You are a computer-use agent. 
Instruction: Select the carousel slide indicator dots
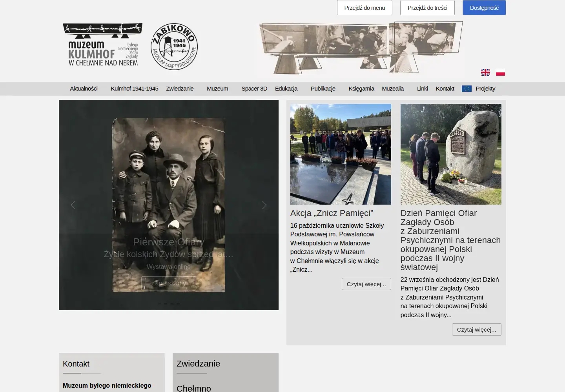pyautogui.click(x=169, y=303)
